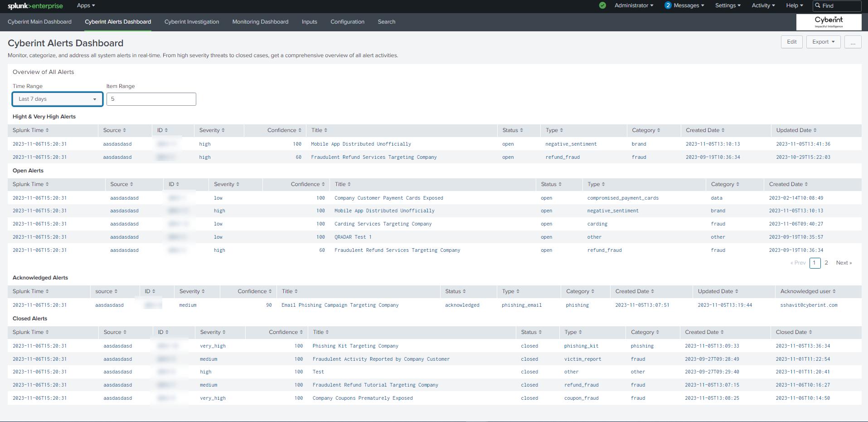Screen dimensions: 868x422
Task: Sort Closed Alerts table by Confidence
Action: tap(286, 332)
